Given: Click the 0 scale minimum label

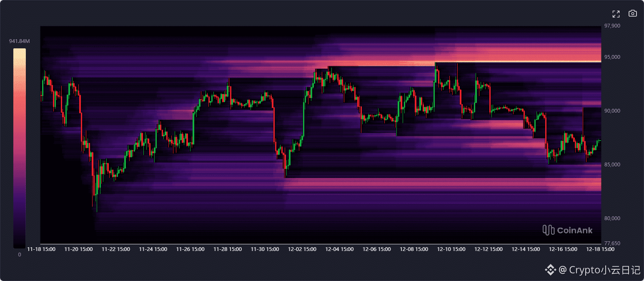Looking at the screenshot, I should [x=19, y=254].
